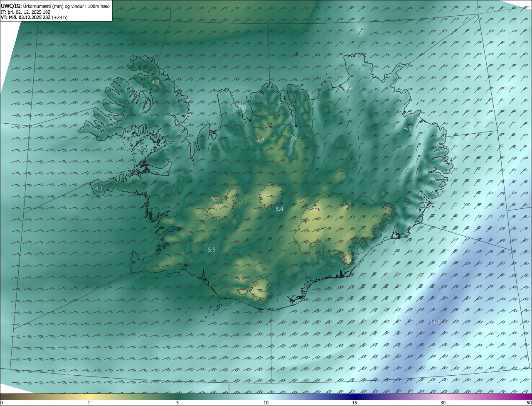This screenshot has width=532, height=406.
Task: Click the color scale at the 15 mark
Action: pyautogui.click(x=355, y=403)
